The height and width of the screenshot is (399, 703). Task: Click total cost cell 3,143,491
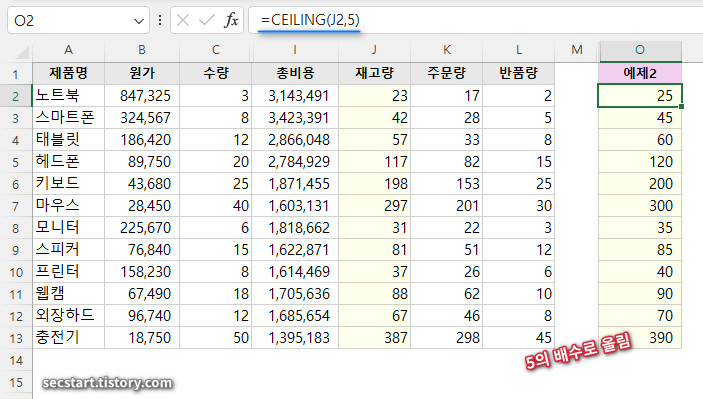[x=295, y=95]
